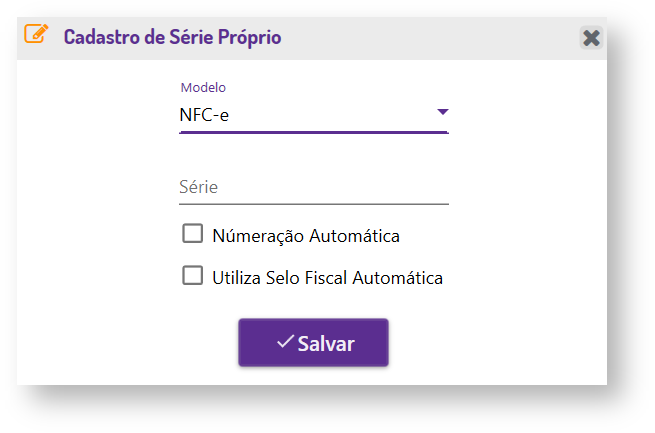Image resolution: width=655 pixels, height=433 pixels.
Task: Click the underline of the Série field
Action: click(x=313, y=204)
